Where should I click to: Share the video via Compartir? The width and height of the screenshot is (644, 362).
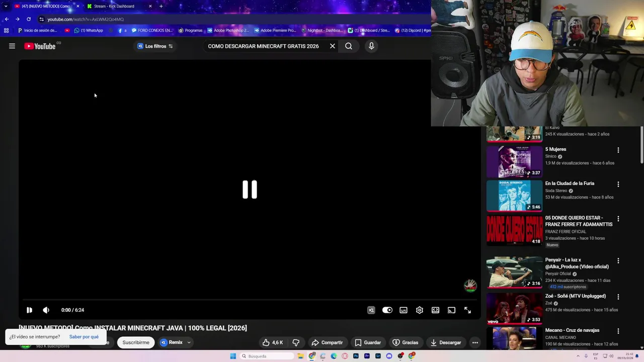(x=327, y=342)
